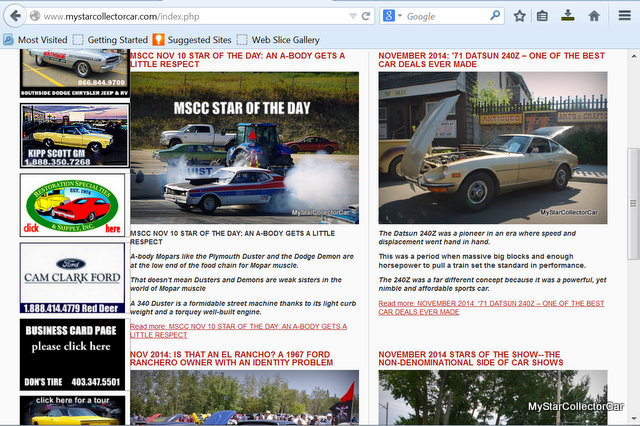This screenshot has height=426, width=640.
Task: Open November 2014 Stars of the Show headline
Action: 471,358
